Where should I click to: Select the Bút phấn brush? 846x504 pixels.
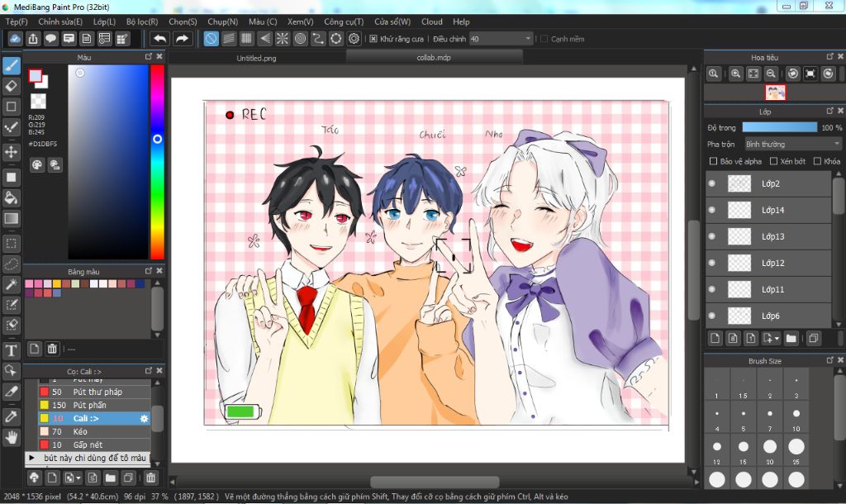94,405
